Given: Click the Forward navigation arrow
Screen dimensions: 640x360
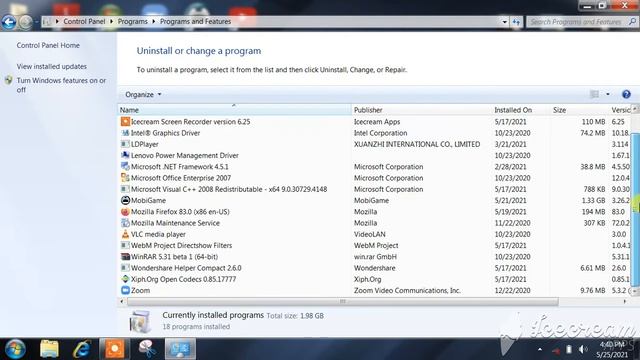Looking at the screenshot, I should tap(25, 22).
